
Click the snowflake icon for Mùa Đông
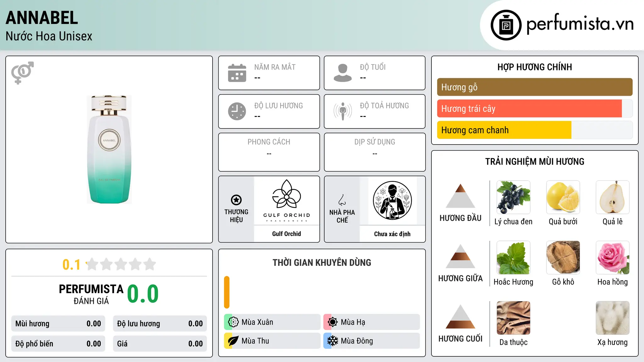[x=333, y=341]
